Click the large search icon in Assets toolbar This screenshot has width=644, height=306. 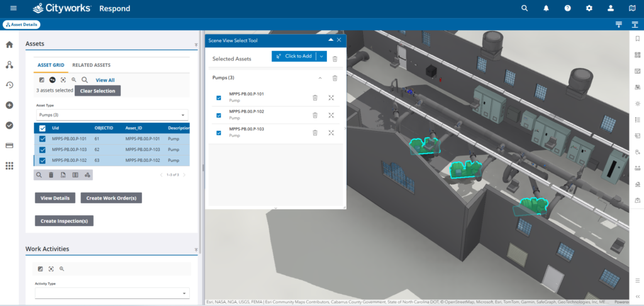pos(85,80)
